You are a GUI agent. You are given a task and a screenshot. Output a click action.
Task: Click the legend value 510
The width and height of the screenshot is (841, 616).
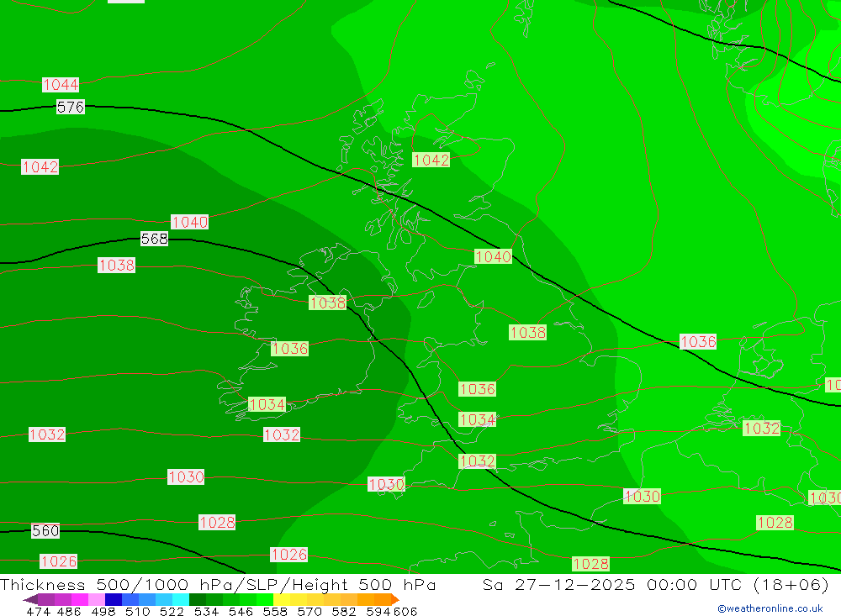tap(138, 612)
